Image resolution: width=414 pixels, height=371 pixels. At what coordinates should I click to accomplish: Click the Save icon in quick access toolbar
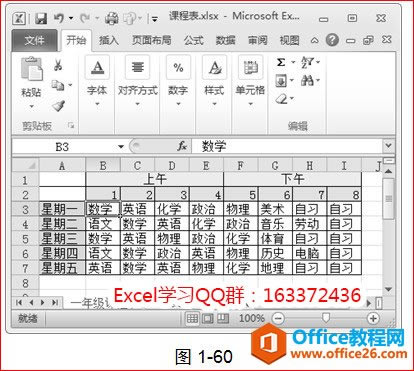pos(41,18)
